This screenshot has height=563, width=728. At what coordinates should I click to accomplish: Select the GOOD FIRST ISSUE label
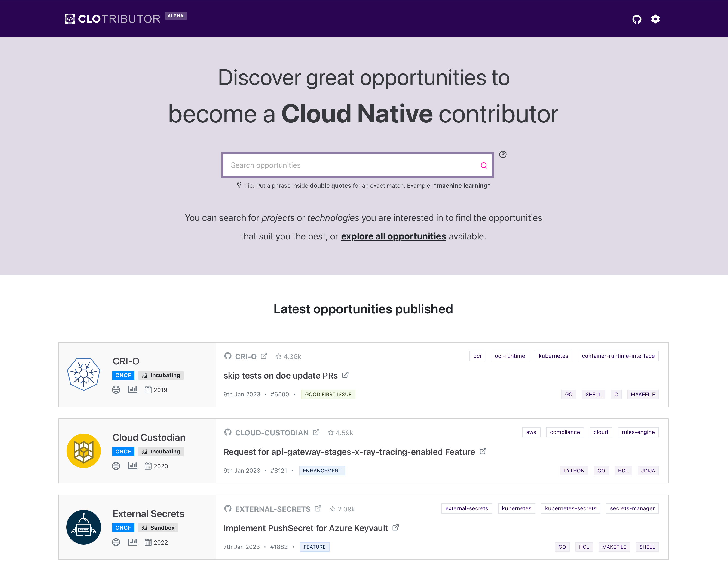click(328, 394)
